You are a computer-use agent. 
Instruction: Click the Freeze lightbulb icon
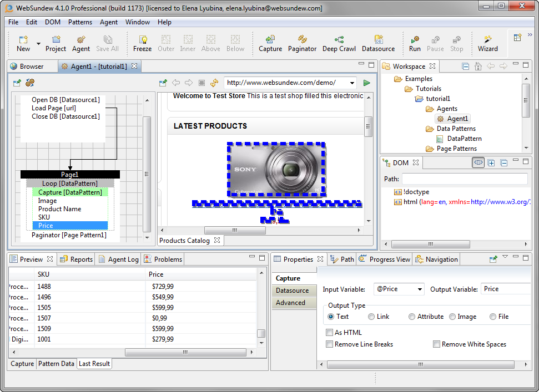click(x=142, y=40)
